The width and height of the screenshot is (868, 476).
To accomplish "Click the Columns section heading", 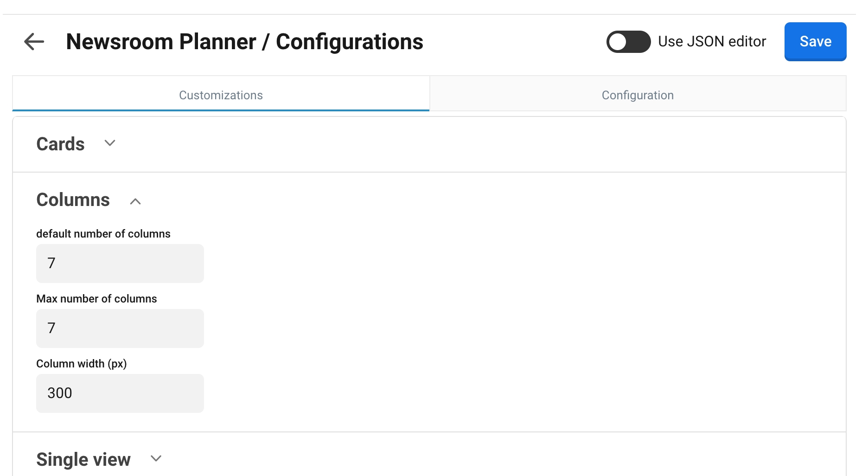I will click(x=73, y=200).
